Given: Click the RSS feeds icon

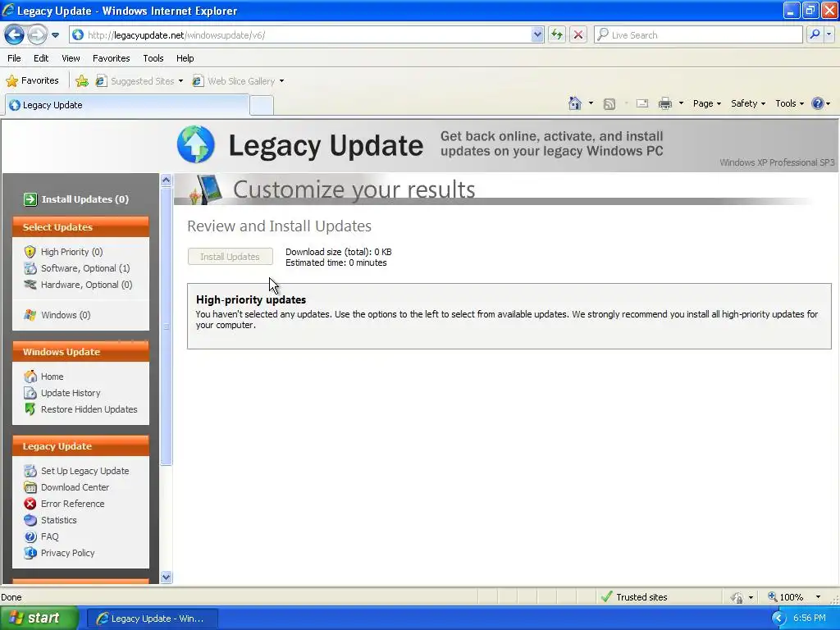Looking at the screenshot, I should click(x=609, y=104).
